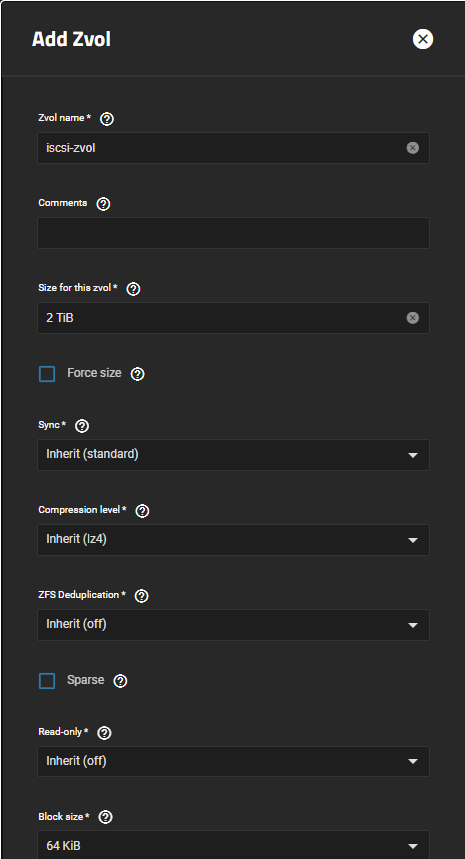Show Force size help tooltip
The height and width of the screenshot is (859, 465).
137,374
